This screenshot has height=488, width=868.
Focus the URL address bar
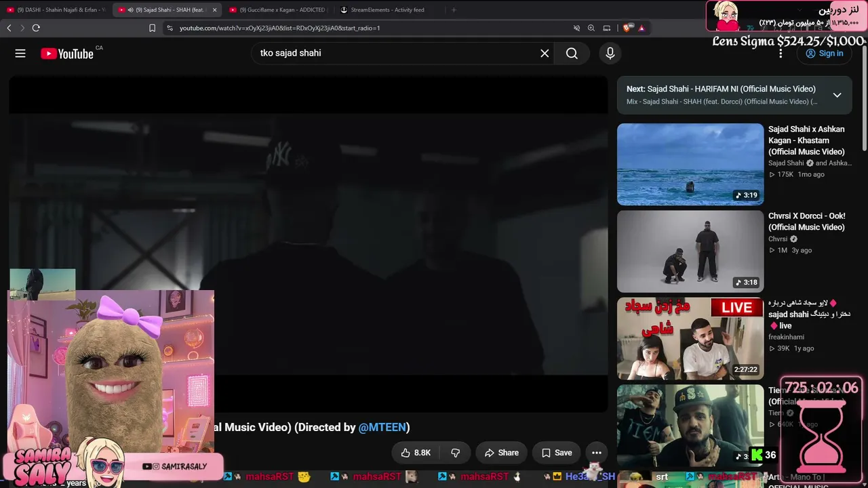pyautogui.click(x=366, y=28)
